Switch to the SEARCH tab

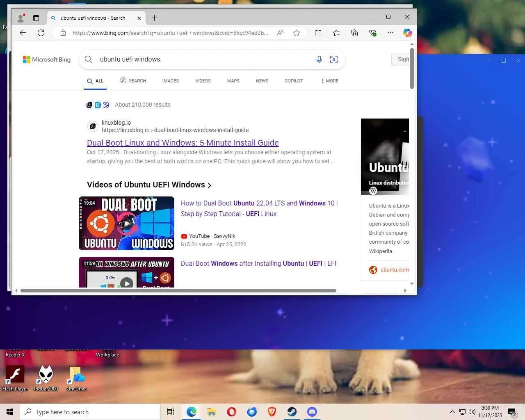(x=133, y=81)
